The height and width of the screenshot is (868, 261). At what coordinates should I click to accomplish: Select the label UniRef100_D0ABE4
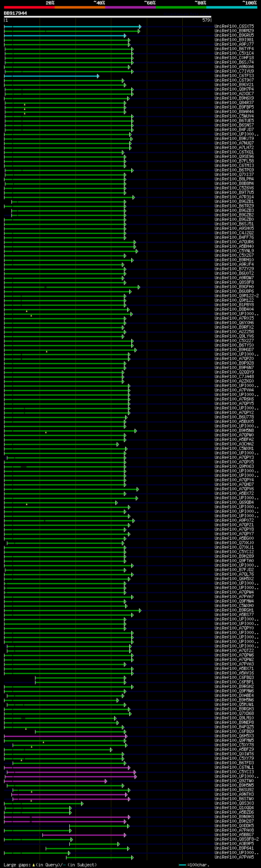(234, 695)
